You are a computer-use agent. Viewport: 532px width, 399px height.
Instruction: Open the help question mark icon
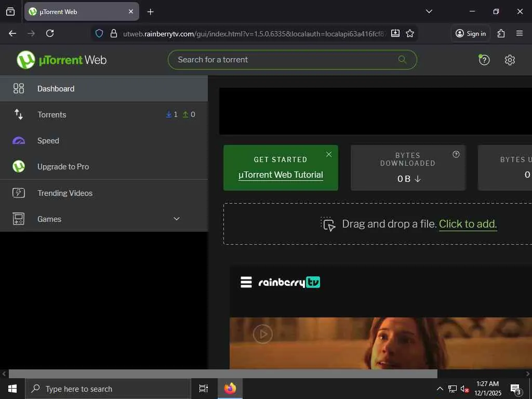tap(484, 60)
